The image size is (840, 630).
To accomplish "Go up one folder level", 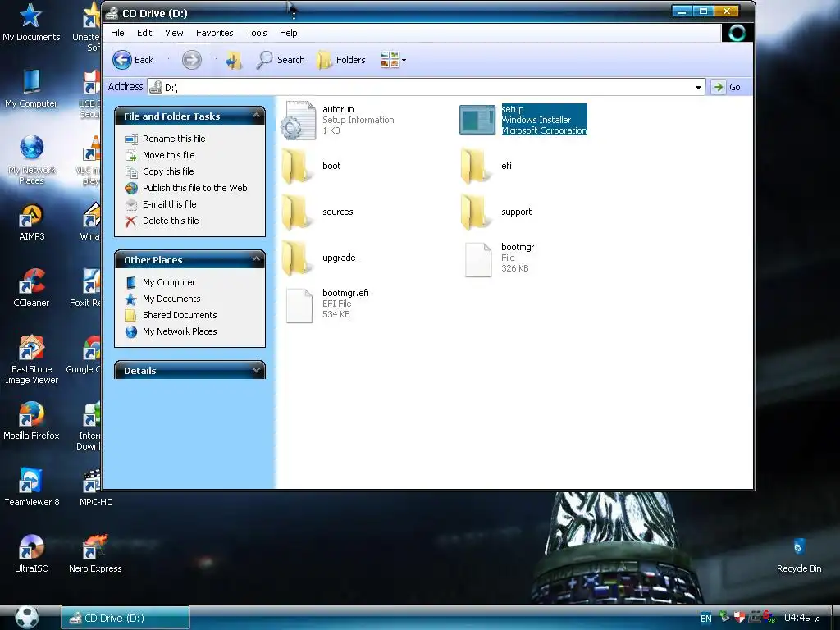I will pos(233,60).
